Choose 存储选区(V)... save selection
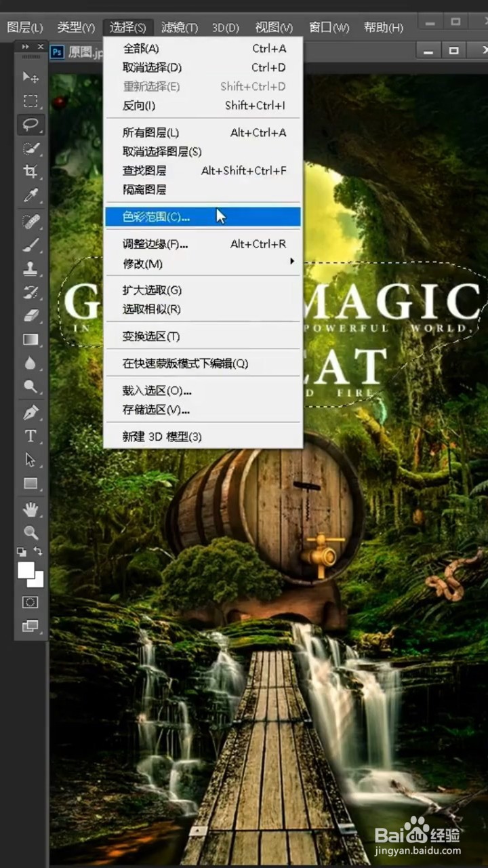This screenshot has width=488, height=868. coord(203,410)
